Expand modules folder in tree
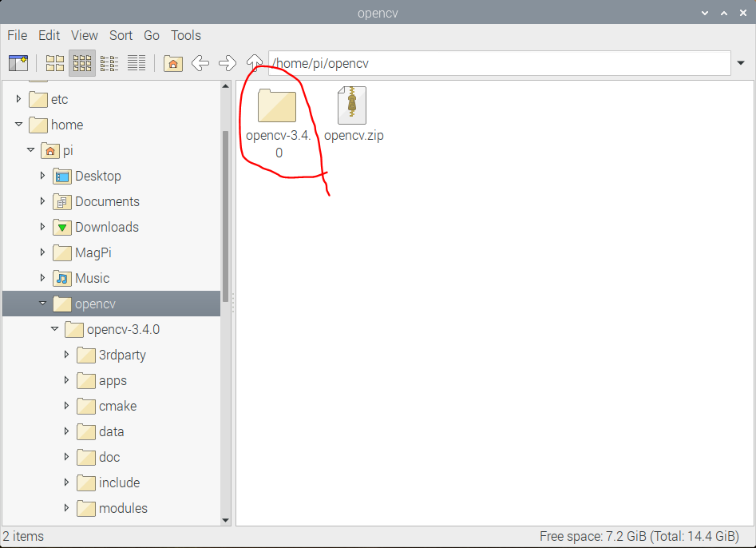Viewport: 756px width, 548px height. pos(66,508)
